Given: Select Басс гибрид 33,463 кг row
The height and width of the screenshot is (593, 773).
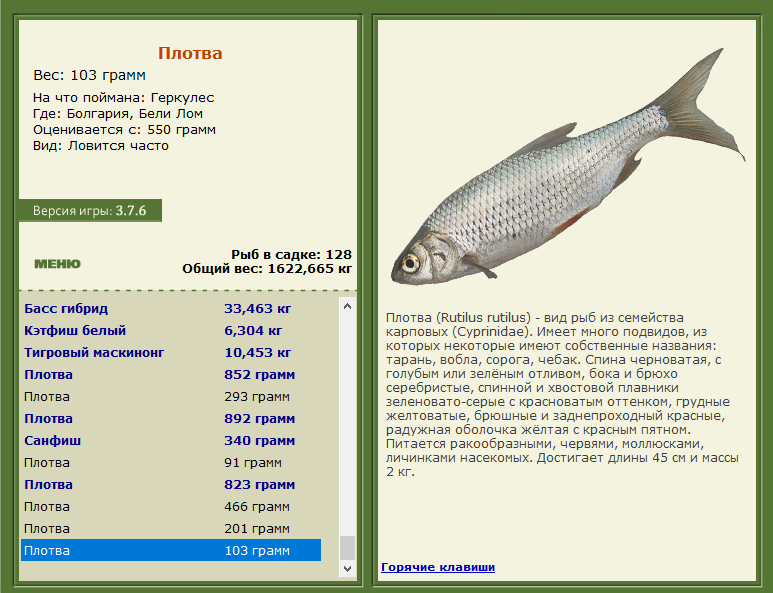Looking at the screenshot, I should click(171, 309).
